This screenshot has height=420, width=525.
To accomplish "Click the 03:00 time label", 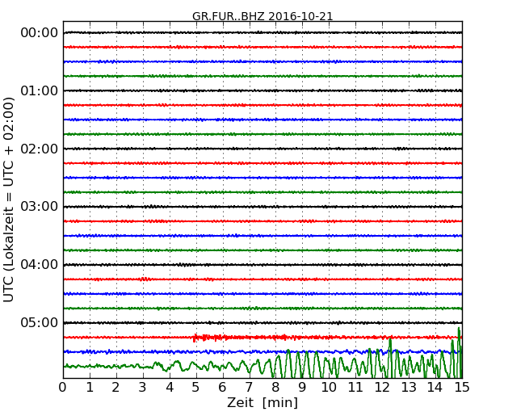I will pos(40,207).
